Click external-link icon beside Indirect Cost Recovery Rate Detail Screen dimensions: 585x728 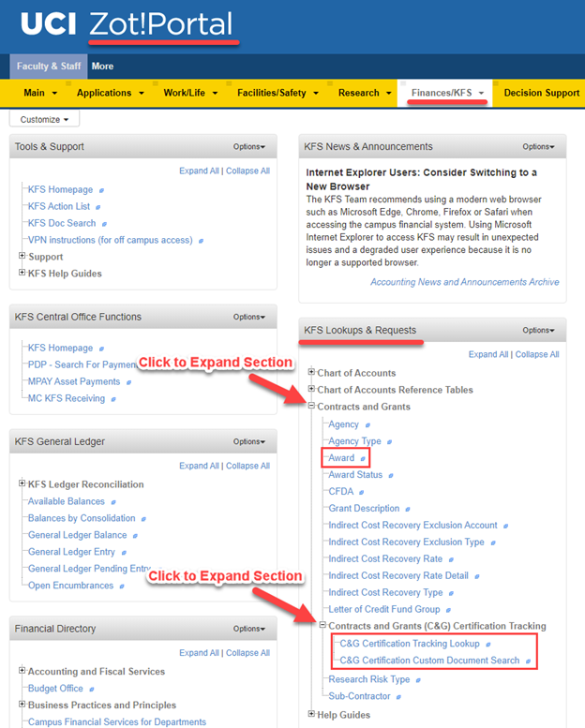click(x=477, y=576)
